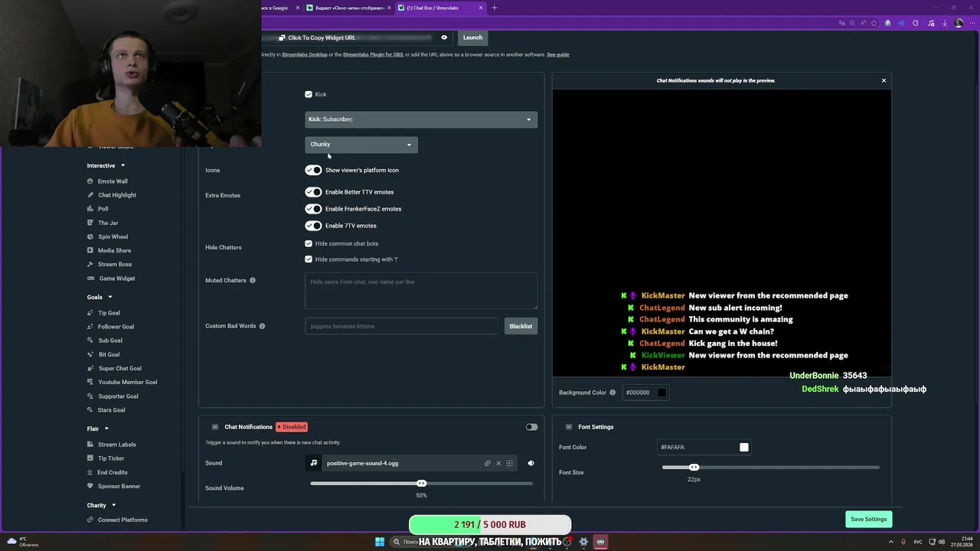Collapse the Charity sidebar section
This screenshot has height=551, width=980.
[113, 505]
